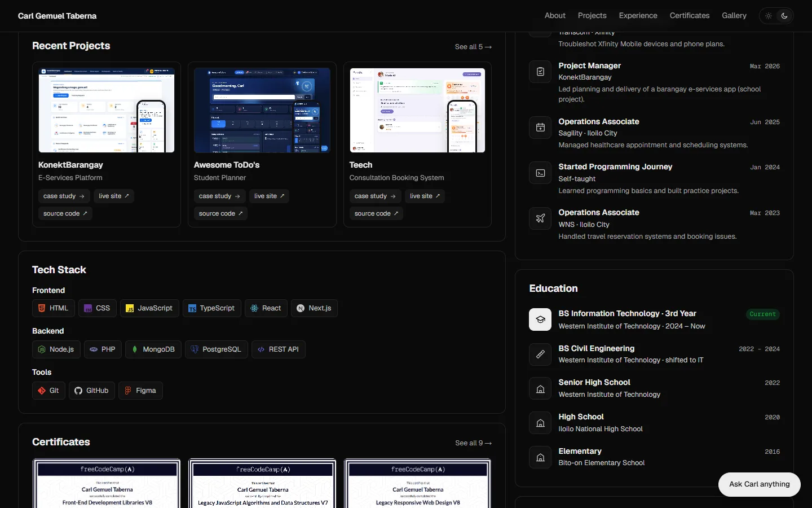Open KonektBarangay case study
This screenshot has height=508, width=812.
click(64, 196)
